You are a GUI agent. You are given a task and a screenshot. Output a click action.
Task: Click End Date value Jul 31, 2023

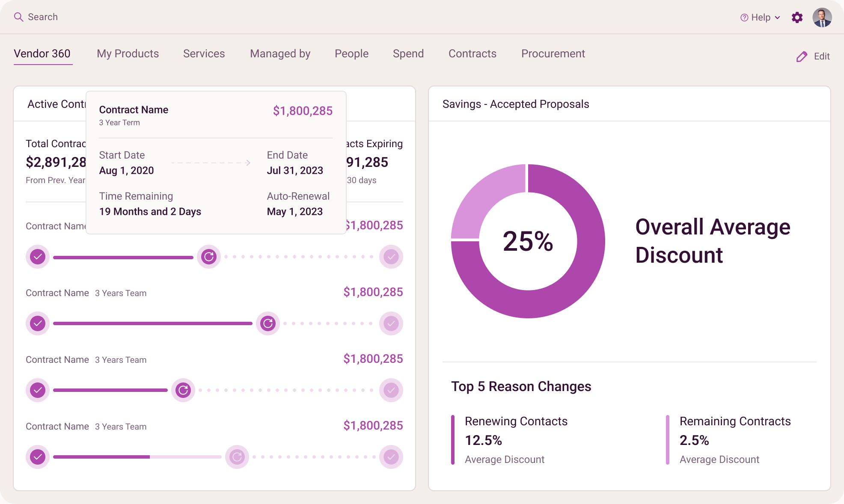(x=295, y=171)
